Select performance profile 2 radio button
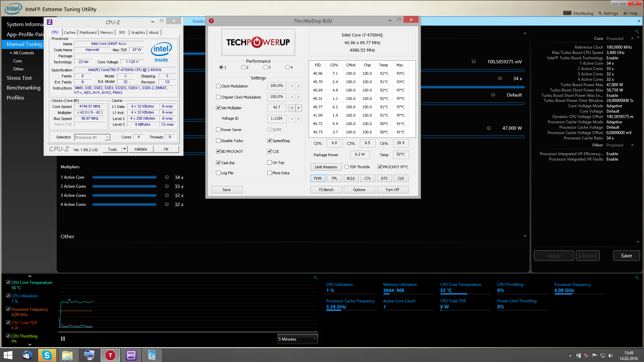Viewport: 644px width, 362px height. pos(243,67)
